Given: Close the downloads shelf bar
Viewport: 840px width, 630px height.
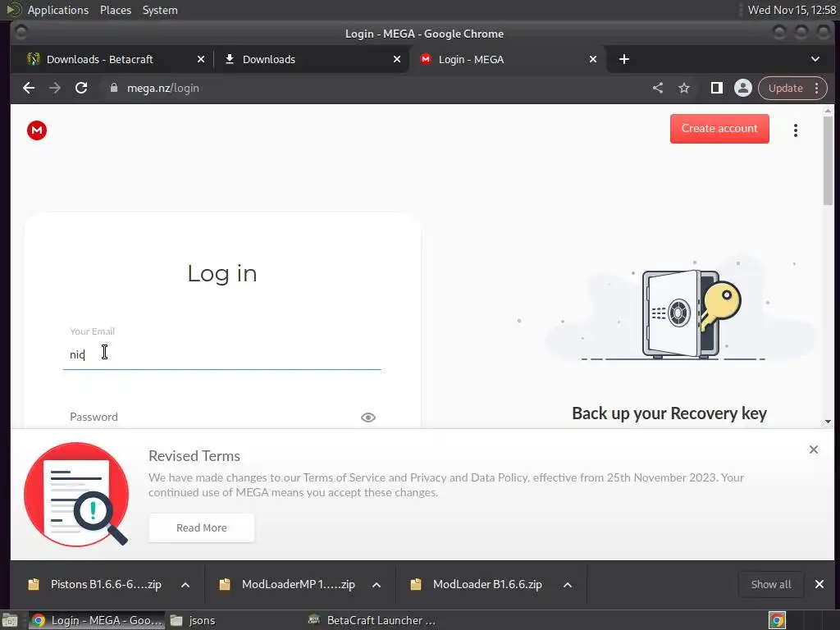Looking at the screenshot, I should [819, 584].
